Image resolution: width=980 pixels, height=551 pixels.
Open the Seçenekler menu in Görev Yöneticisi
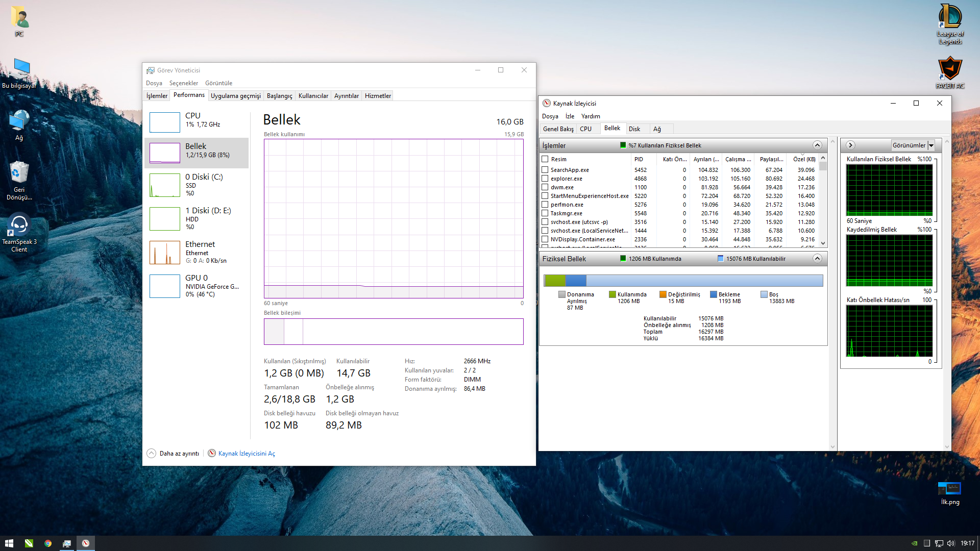pos(183,83)
